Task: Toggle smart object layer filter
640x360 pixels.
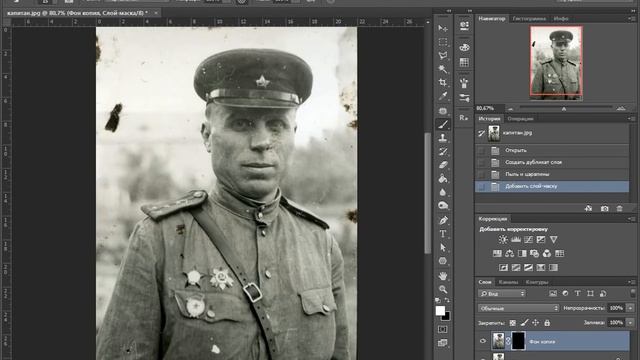Action: point(603,293)
